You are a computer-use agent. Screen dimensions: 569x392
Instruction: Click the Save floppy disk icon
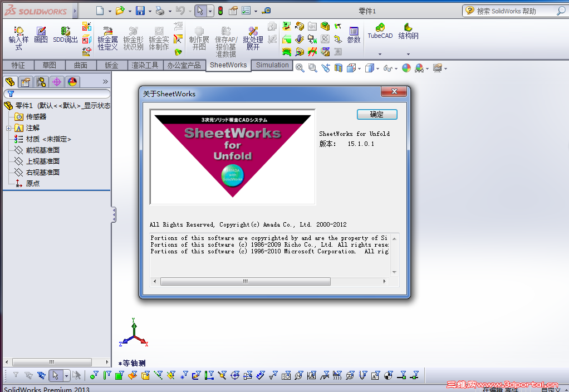click(x=140, y=11)
